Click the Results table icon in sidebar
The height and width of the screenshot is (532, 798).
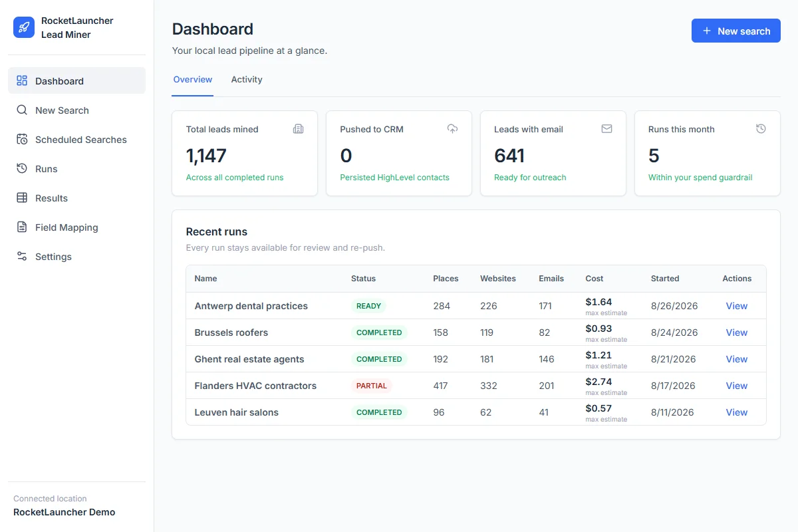[22, 198]
